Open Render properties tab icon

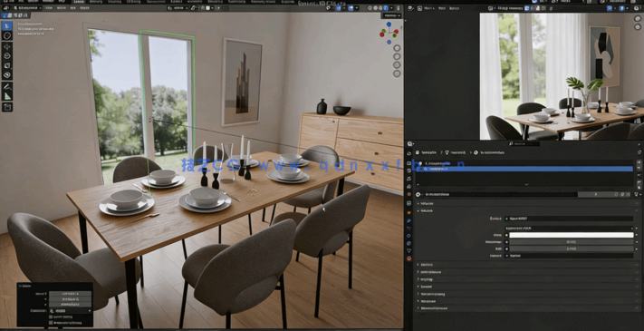(409, 163)
